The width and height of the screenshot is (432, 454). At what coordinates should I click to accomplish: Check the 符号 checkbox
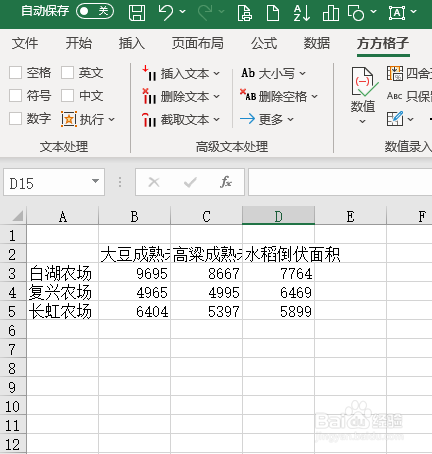15,95
